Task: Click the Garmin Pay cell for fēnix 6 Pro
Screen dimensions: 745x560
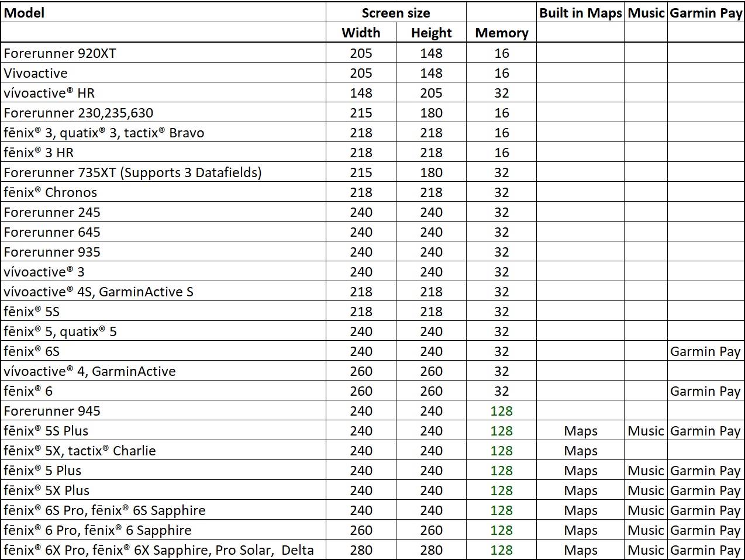Action: [x=705, y=530]
